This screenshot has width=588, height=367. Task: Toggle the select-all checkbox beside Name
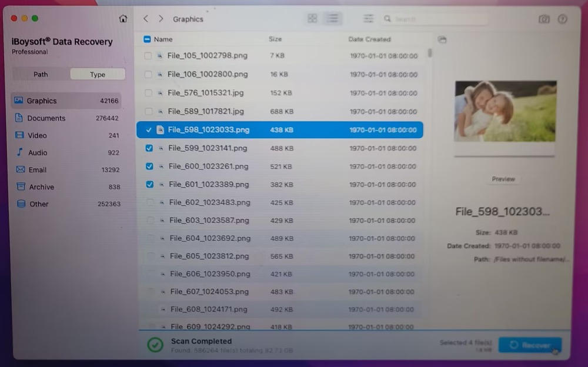point(147,39)
